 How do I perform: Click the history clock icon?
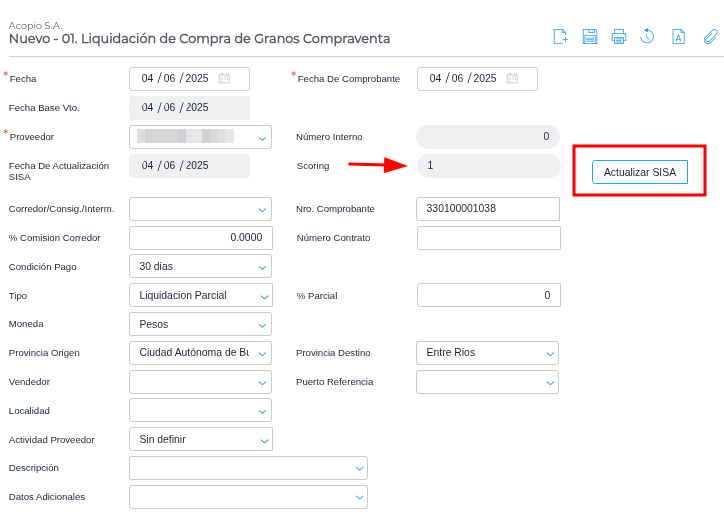[x=648, y=37]
